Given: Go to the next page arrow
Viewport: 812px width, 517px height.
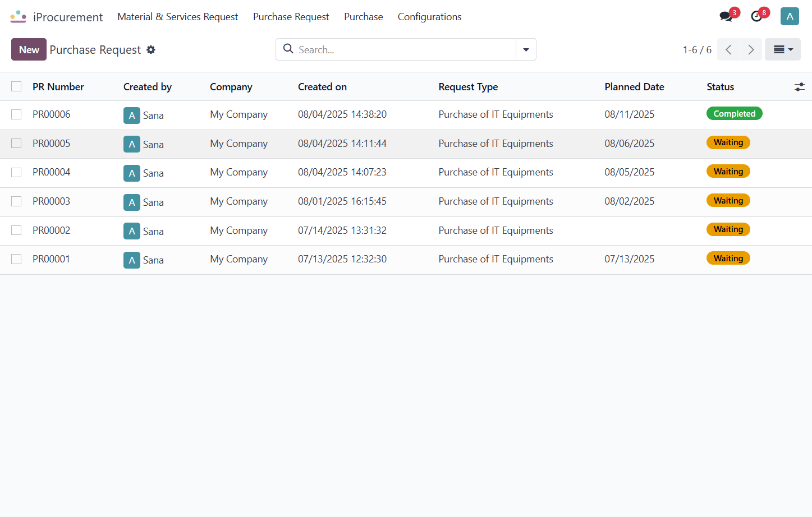Looking at the screenshot, I should [751, 49].
